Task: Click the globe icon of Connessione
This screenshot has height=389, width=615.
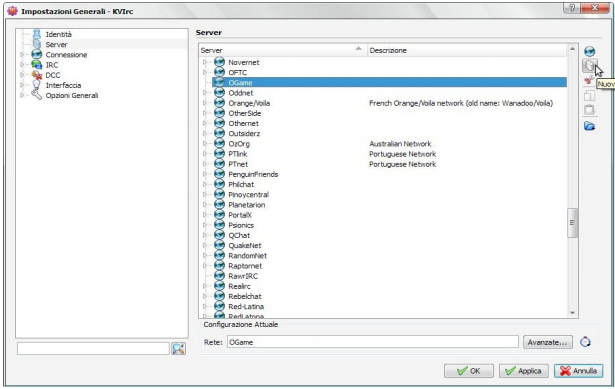Action: pyautogui.click(x=36, y=55)
